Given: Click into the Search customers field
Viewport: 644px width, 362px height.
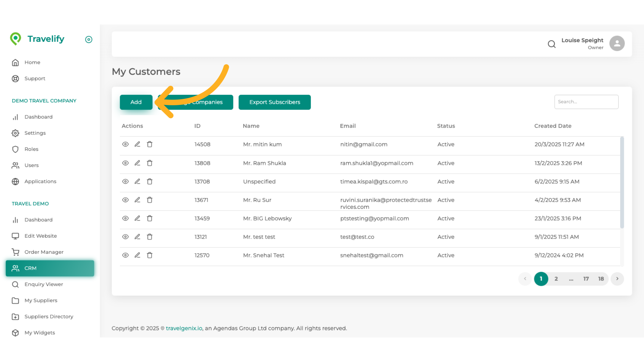Looking at the screenshot, I should click(586, 102).
